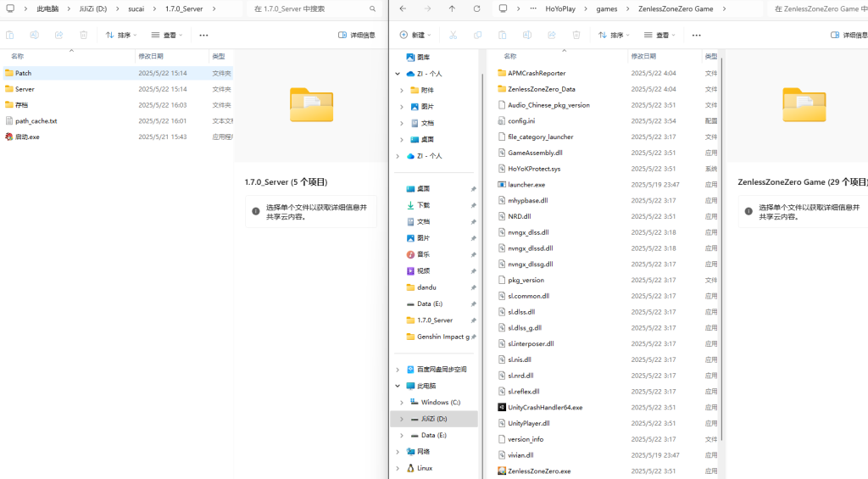Expand the 百度网盘同步空间 node
Viewport: 868px width, 479px height.
tap(398, 370)
